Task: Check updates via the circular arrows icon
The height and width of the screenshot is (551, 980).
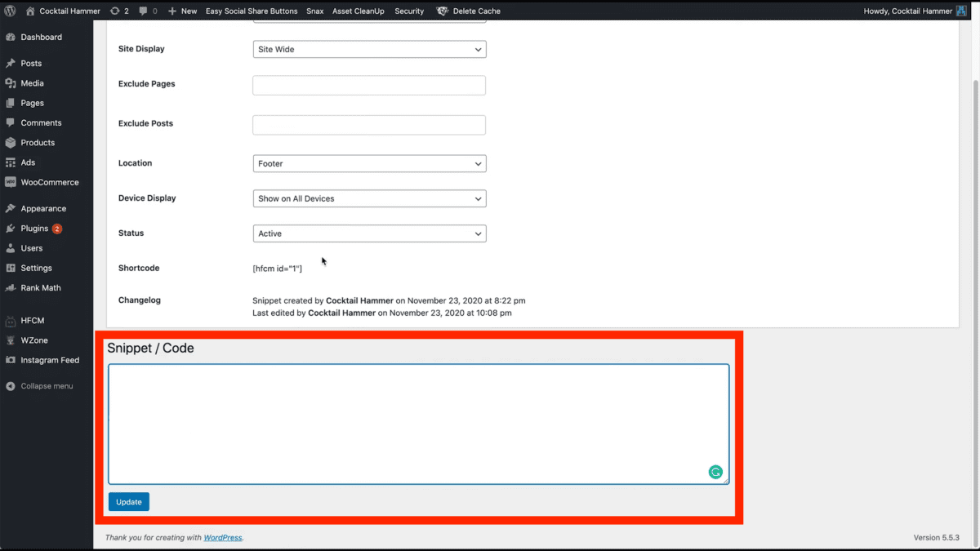Action: point(114,11)
